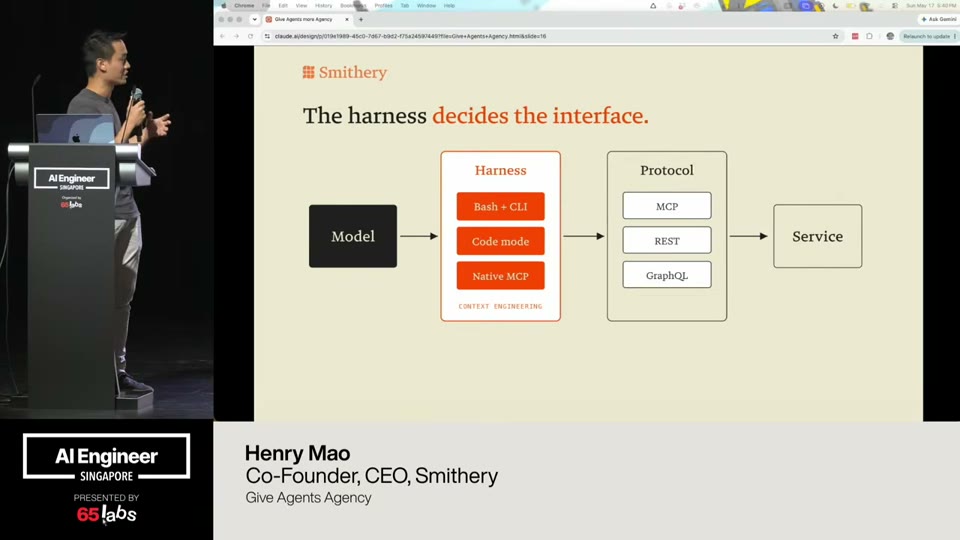960x540 pixels.
Task: Open the date and time display
Action: [x=931, y=6]
